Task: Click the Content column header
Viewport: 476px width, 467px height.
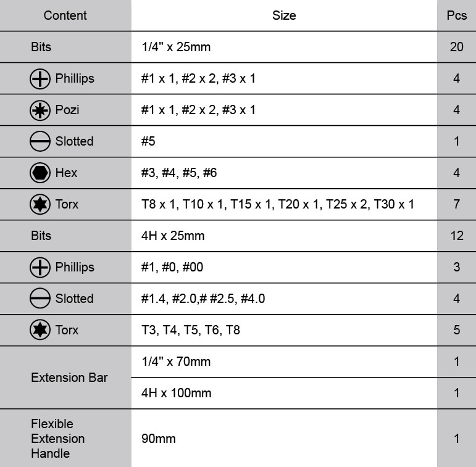Action: pos(65,15)
